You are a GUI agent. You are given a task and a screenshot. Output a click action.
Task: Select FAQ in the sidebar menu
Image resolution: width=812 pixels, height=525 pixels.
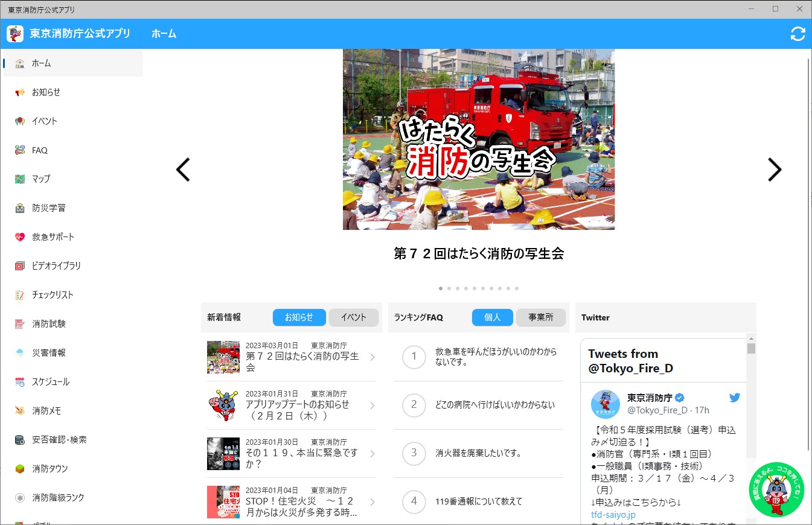coord(72,150)
